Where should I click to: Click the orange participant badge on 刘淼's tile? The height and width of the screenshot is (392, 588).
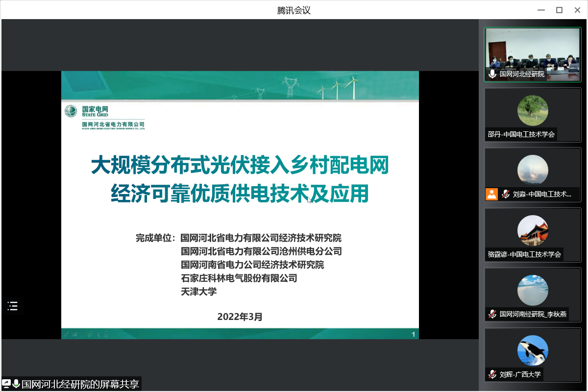(491, 194)
